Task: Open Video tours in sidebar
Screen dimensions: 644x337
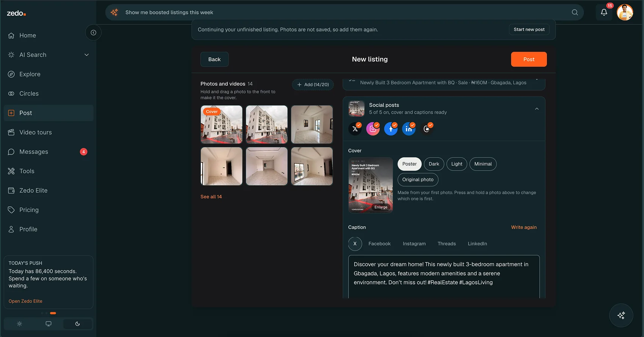Action: (x=49, y=132)
